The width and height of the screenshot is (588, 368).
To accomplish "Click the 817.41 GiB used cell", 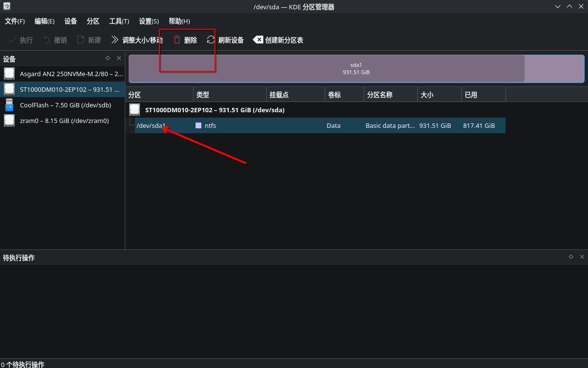I will tap(479, 125).
